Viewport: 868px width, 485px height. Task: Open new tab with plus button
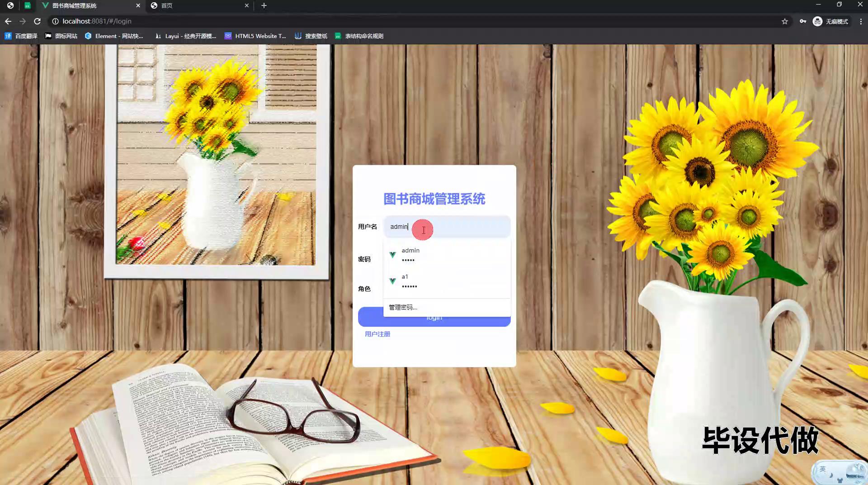[264, 5]
